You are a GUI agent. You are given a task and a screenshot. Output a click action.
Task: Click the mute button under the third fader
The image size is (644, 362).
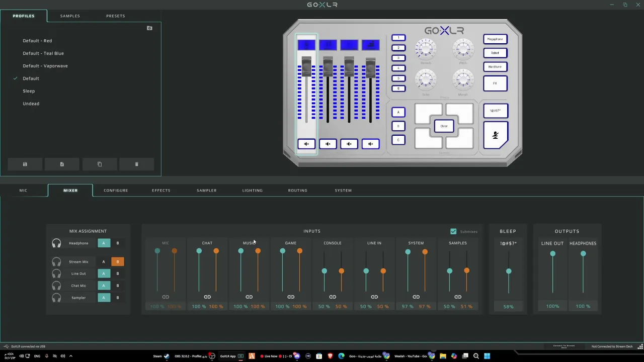click(x=349, y=144)
